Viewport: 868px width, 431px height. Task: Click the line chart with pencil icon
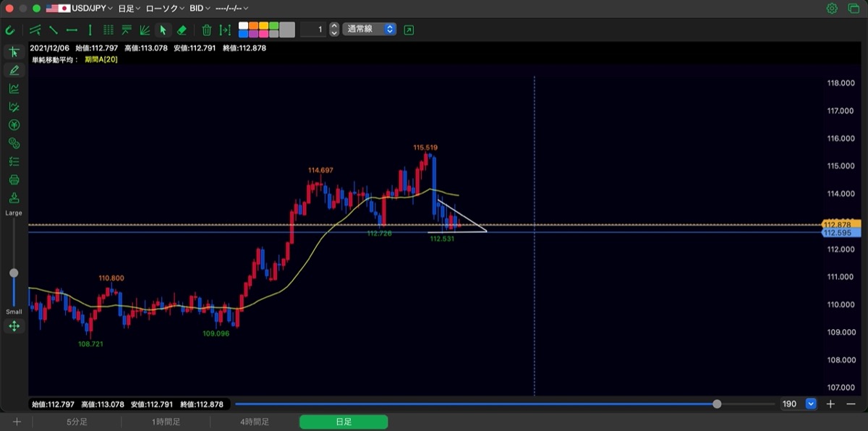[x=14, y=107]
